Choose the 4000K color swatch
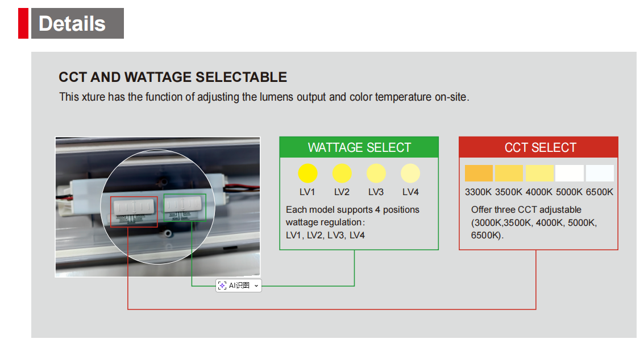This screenshot has height=347, width=644. click(x=539, y=173)
